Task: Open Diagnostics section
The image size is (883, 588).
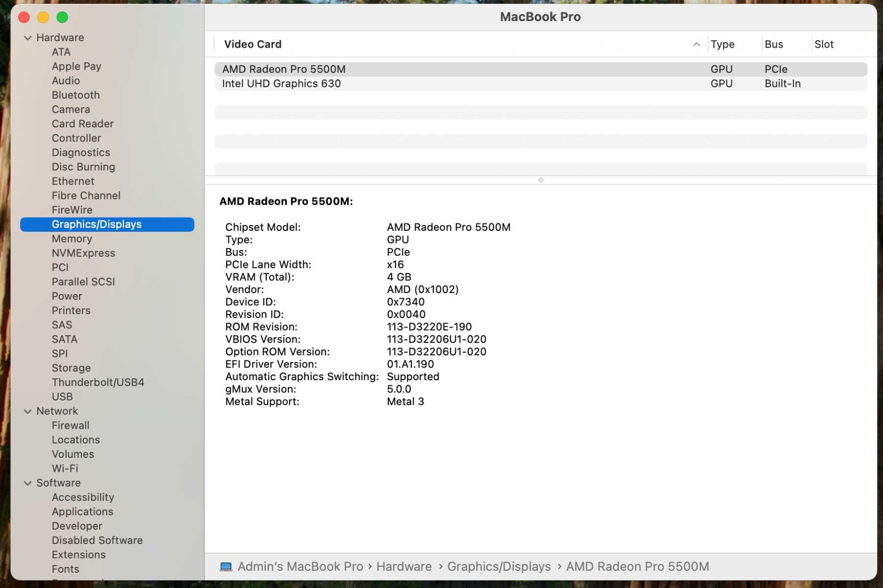Action: [x=81, y=152]
